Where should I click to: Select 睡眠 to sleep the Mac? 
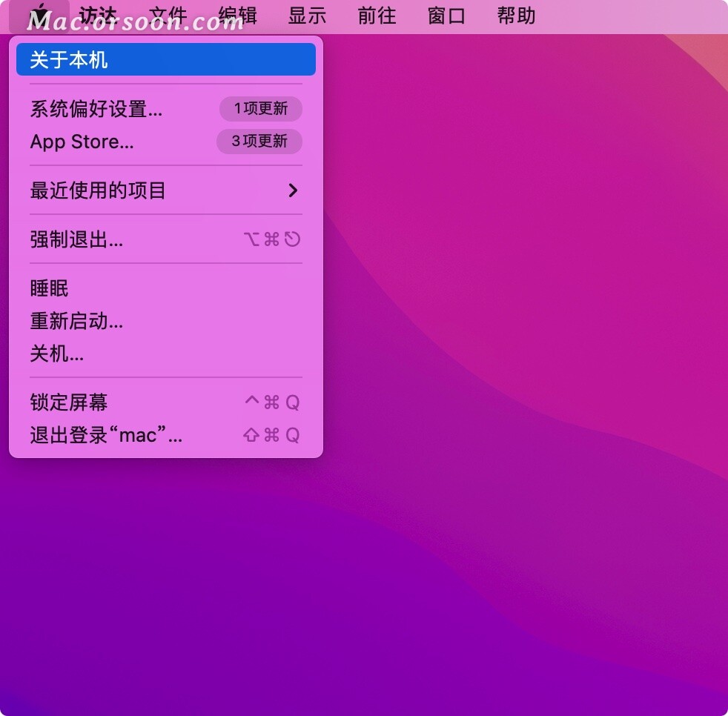click(166, 288)
